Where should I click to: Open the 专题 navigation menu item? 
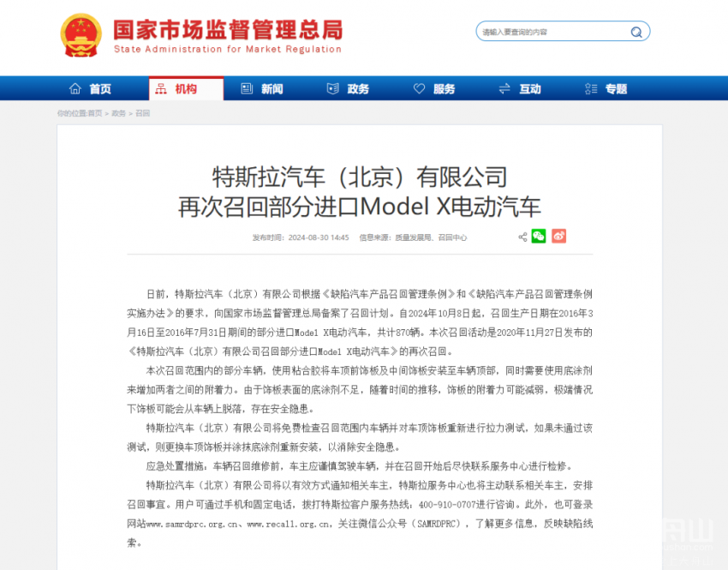point(606,88)
